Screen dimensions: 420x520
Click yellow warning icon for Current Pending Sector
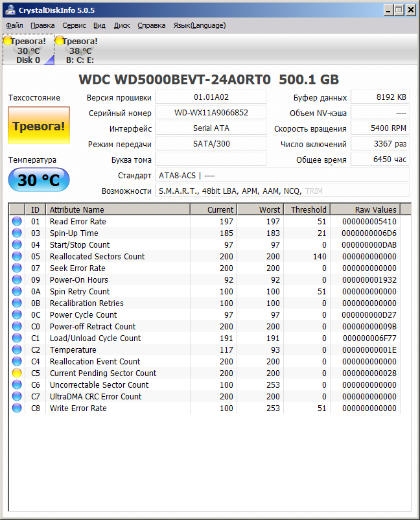(17, 373)
